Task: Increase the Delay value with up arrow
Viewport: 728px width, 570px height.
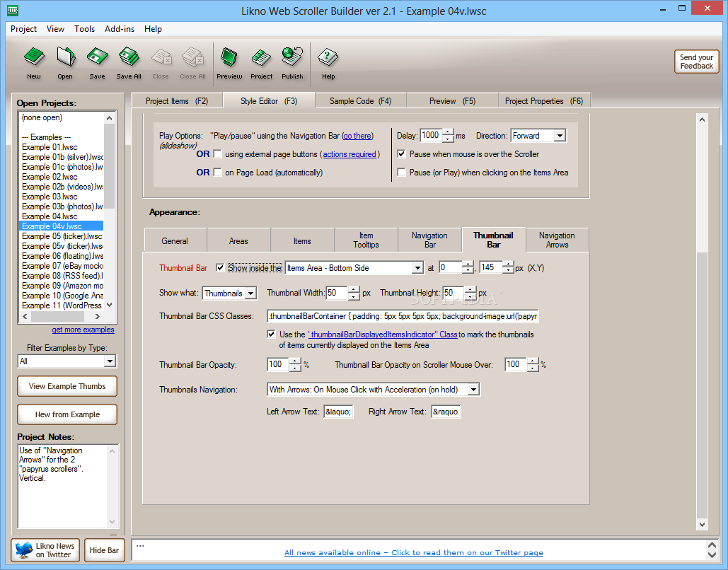Action: coord(448,132)
